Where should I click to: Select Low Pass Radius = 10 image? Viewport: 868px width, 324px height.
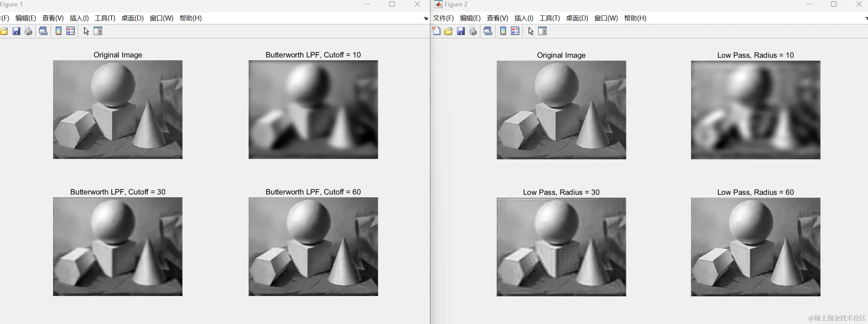point(756,110)
